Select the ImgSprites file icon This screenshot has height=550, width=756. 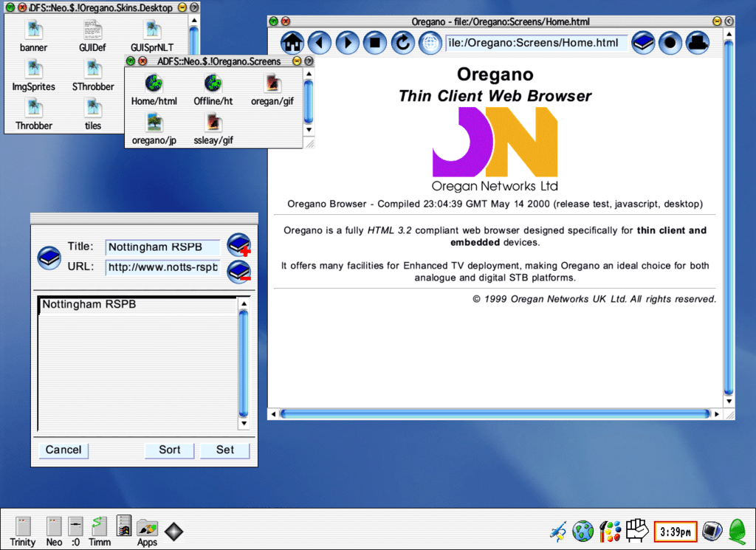pyautogui.click(x=33, y=75)
